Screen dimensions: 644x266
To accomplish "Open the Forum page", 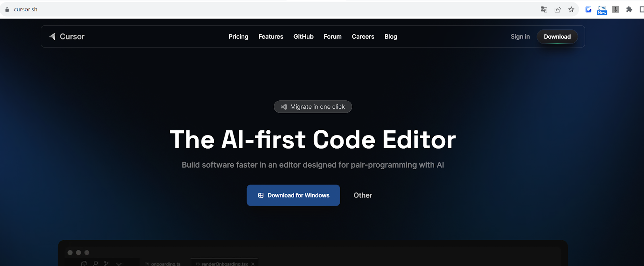I will point(332,37).
